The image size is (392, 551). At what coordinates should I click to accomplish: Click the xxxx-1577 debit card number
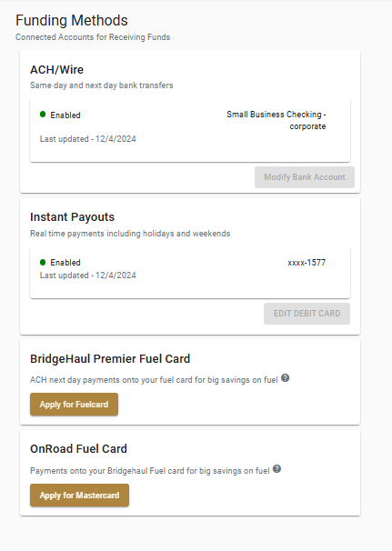pyautogui.click(x=307, y=263)
